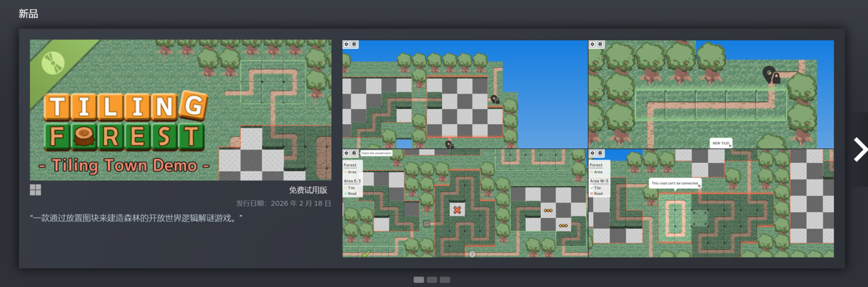Viewport: 868px width, 287px height.
Task: Jump to the third carousel page dot
Action: (x=445, y=280)
